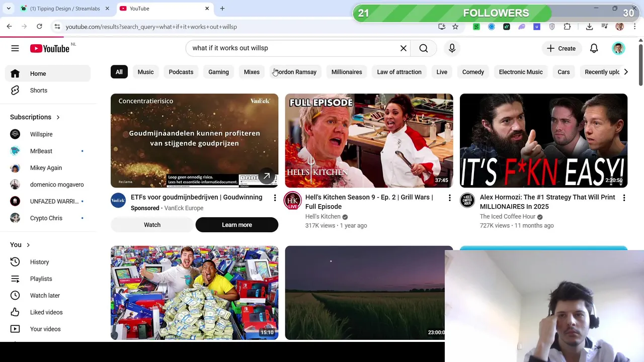The width and height of the screenshot is (644, 362).
Task: Select the Music filter chip
Action: tap(145, 72)
